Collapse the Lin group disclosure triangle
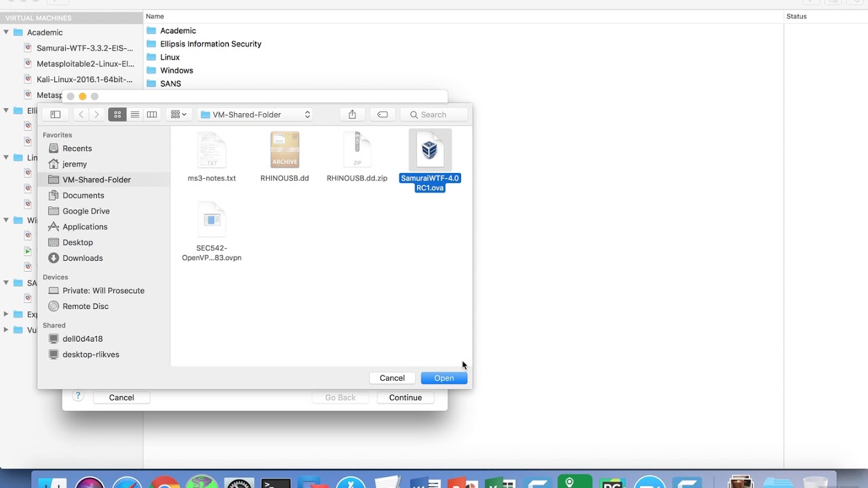The width and height of the screenshot is (868, 488). point(6,157)
